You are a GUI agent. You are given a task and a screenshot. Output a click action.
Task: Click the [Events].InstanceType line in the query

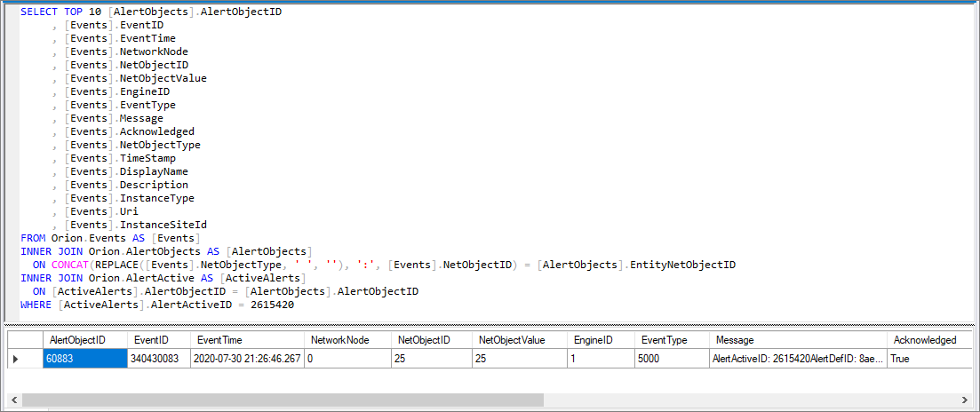(x=123, y=198)
